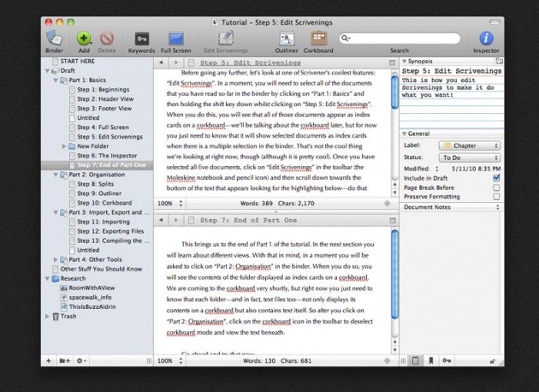Viewport: 539px width, 392px height.
Task: Click the Delete toolbar icon
Action: 107,39
